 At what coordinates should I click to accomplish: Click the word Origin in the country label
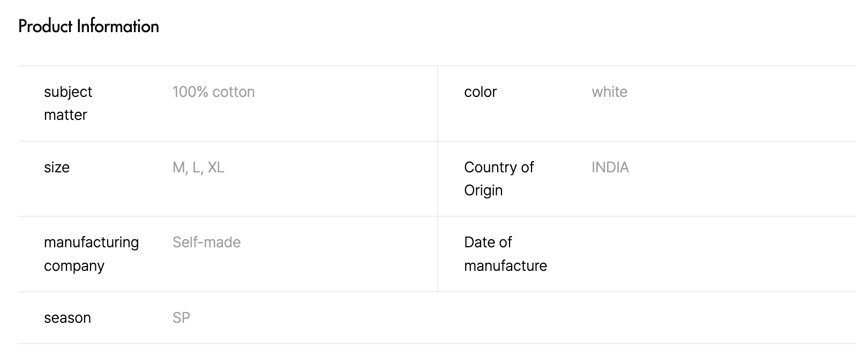point(483,191)
